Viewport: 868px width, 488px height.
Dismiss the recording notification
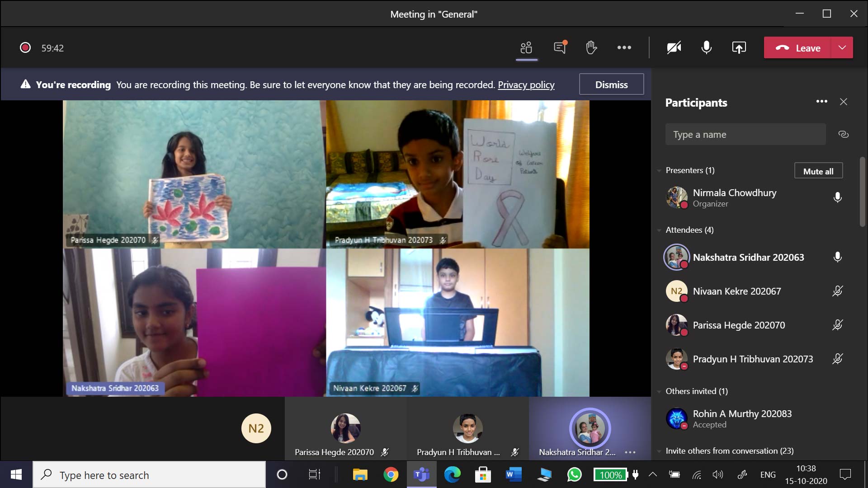coord(611,84)
